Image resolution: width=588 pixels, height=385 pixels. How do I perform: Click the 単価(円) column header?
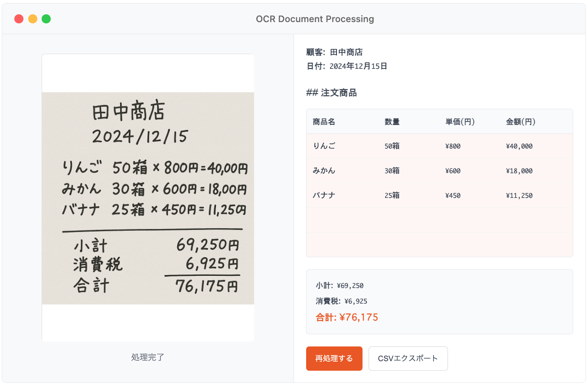[x=460, y=122]
